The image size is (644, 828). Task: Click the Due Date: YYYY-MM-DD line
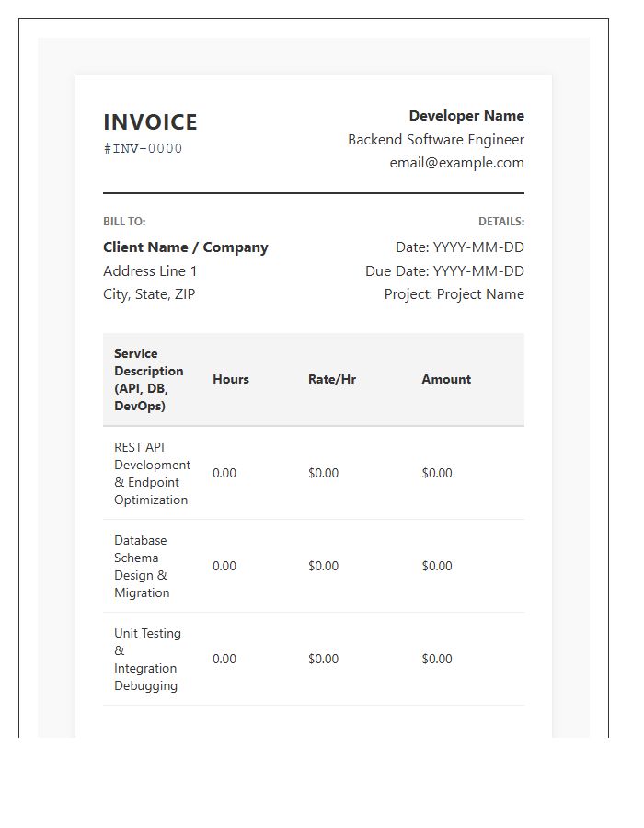pyautogui.click(x=444, y=270)
